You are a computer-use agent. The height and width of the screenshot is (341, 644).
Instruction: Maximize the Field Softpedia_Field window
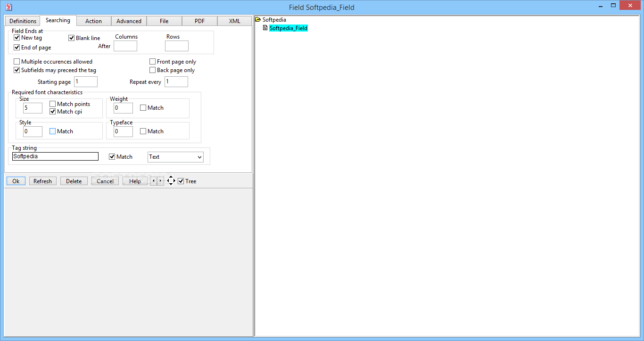pos(613,5)
